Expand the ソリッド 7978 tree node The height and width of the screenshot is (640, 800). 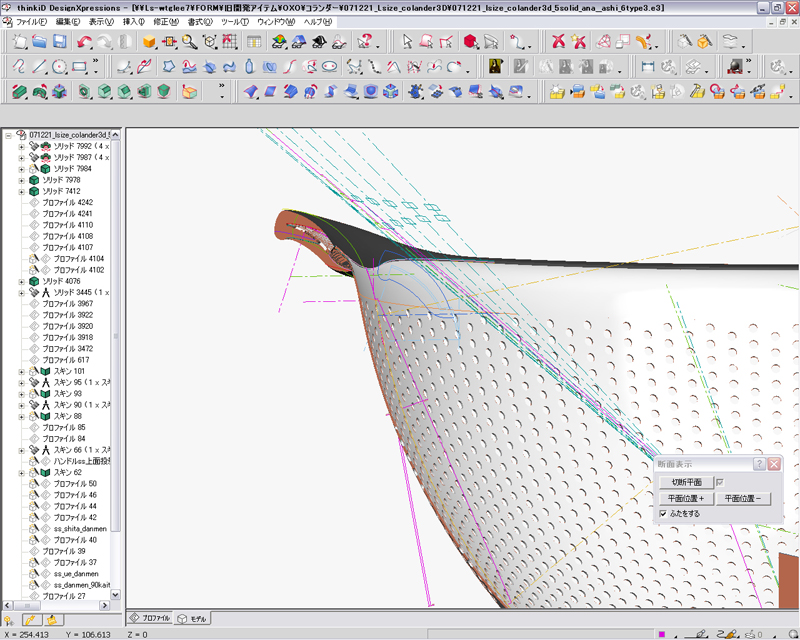click(x=21, y=180)
